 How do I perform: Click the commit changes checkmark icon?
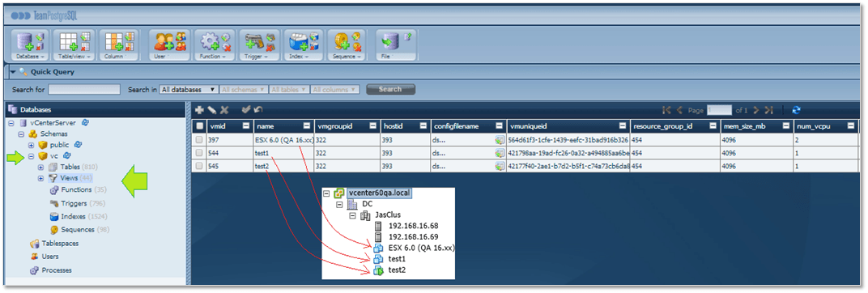pyautogui.click(x=246, y=110)
